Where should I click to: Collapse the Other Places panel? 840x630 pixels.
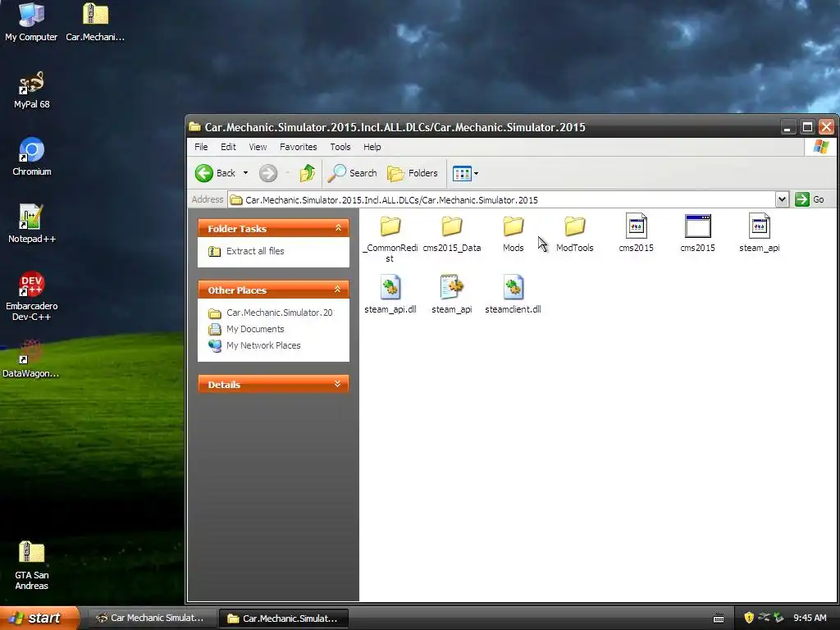point(337,290)
